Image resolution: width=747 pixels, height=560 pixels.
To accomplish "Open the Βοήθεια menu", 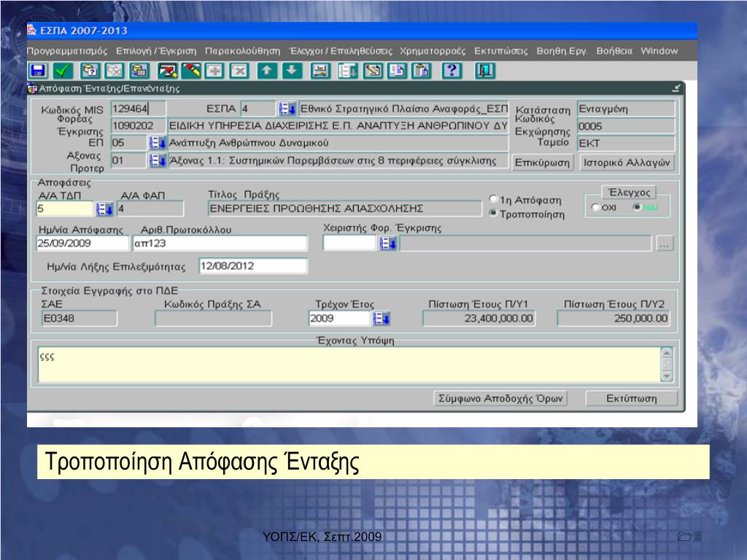I will (x=614, y=51).
